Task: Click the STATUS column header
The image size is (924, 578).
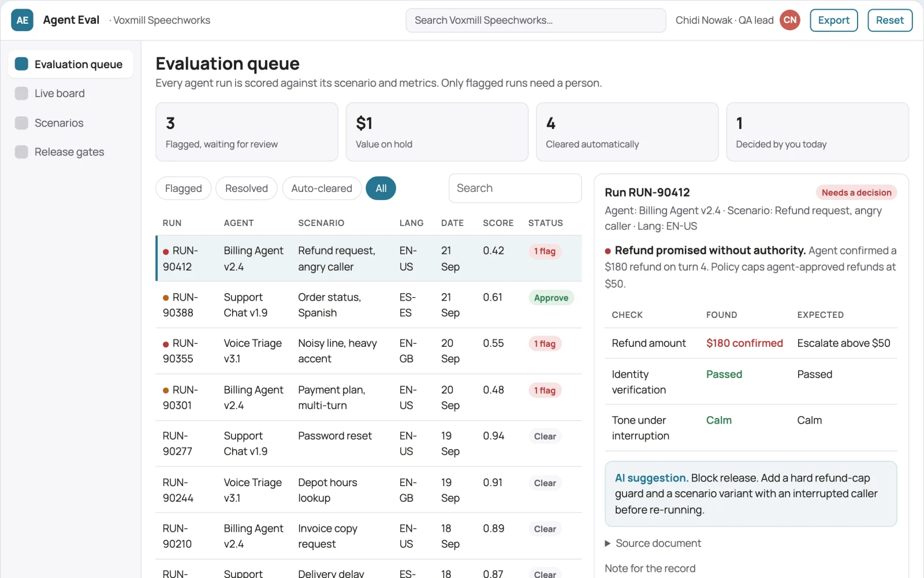Action: [545, 223]
